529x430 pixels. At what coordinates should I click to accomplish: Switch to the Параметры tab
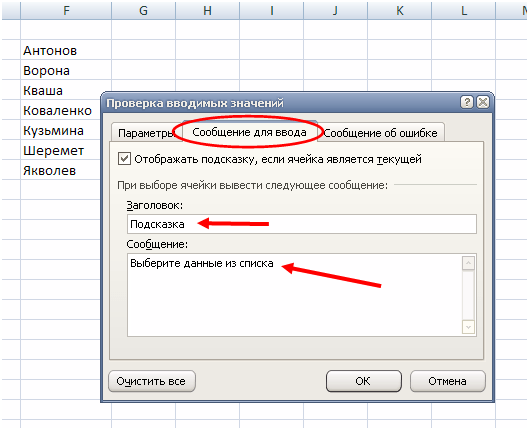coord(145,133)
